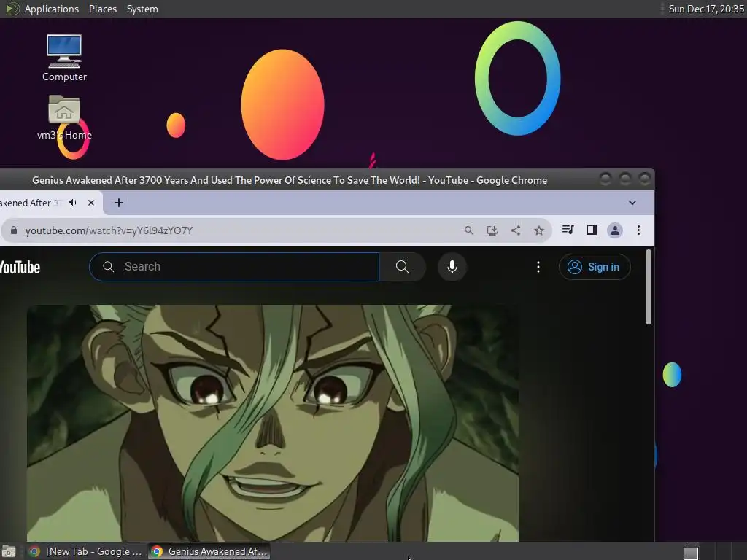Bookmark this tab star icon
This screenshot has height=560, width=747.
click(x=539, y=230)
